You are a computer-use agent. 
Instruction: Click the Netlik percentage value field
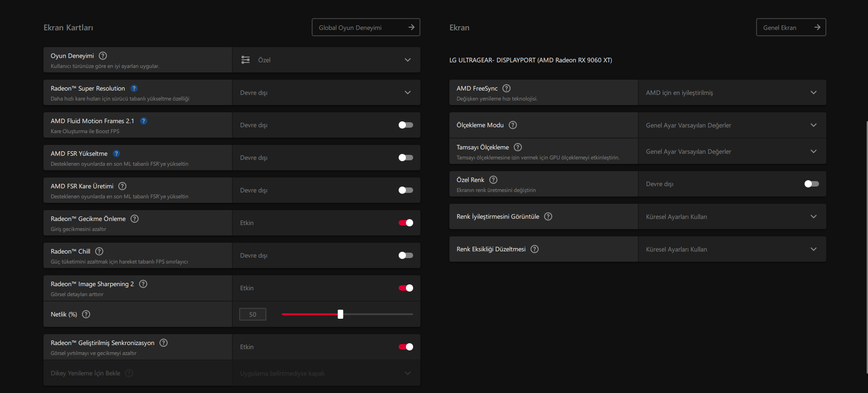(x=253, y=314)
